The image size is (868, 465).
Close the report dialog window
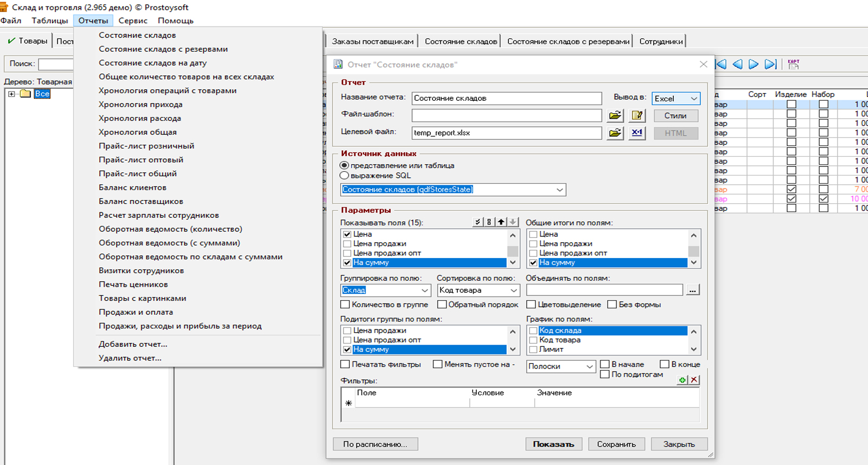[x=704, y=64]
